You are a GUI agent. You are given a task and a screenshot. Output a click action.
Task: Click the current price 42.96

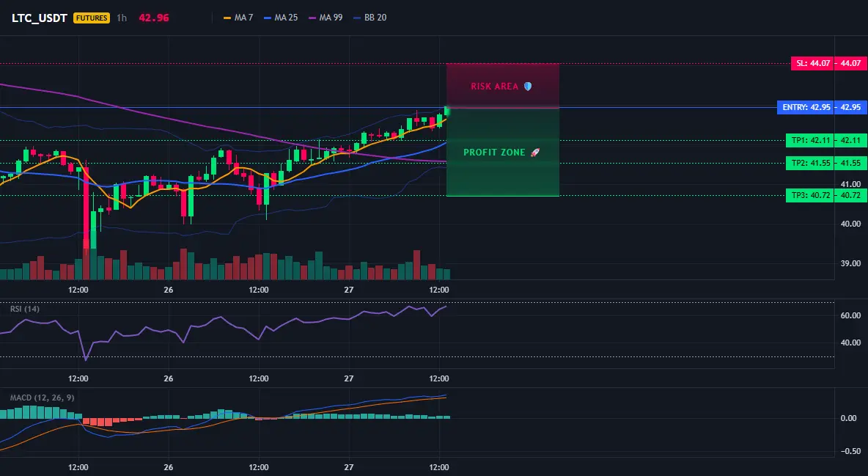[x=154, y=18]
